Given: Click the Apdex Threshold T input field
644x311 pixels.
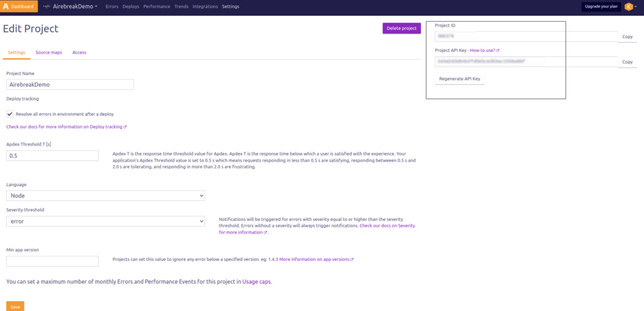Looking at the screenshot, I should click(x=53, y=156).
